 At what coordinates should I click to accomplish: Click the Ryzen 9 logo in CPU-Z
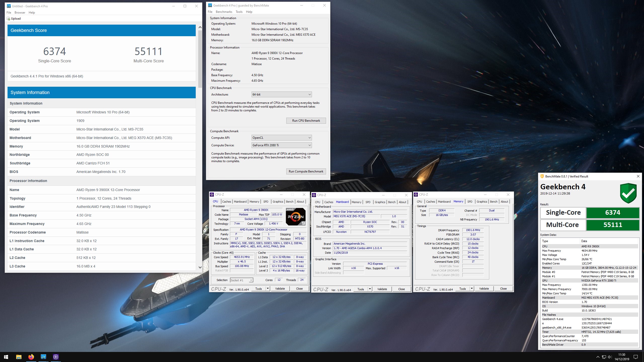[296, 216]
